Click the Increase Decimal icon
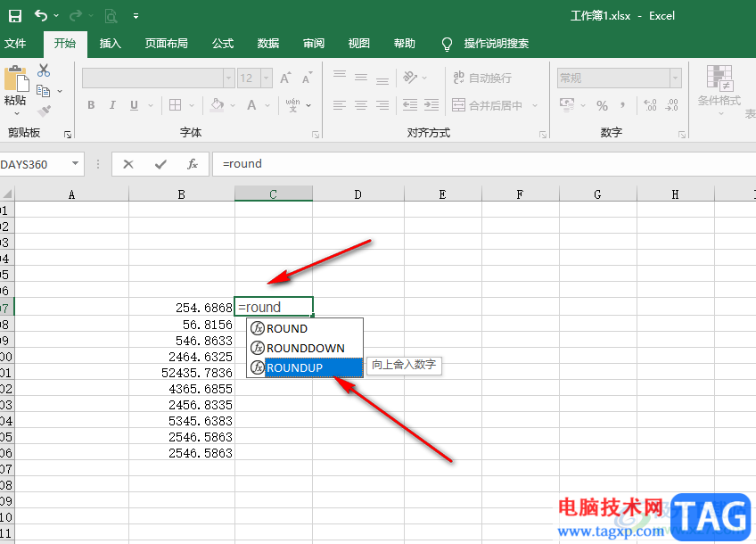The width and height of the screenshot is (756, 544). [651, 105]
